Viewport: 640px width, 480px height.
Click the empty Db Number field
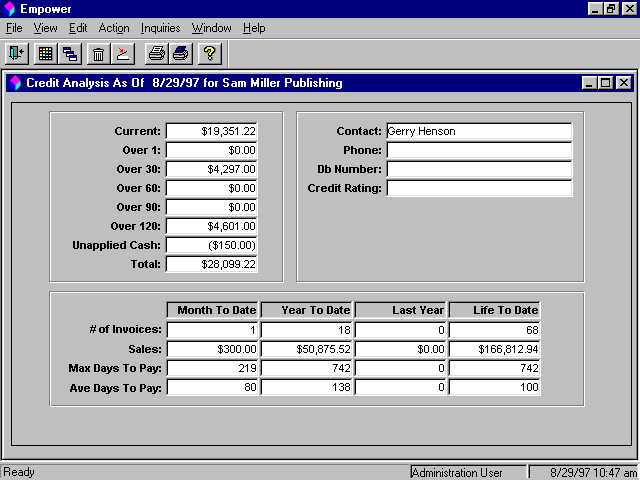point(479,169)
